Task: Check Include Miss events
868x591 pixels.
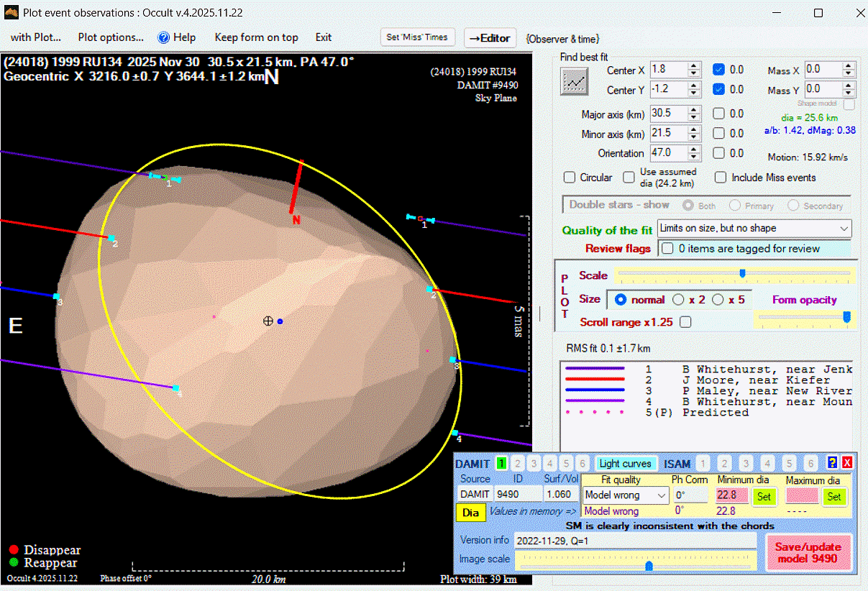Action: (720, 177)
